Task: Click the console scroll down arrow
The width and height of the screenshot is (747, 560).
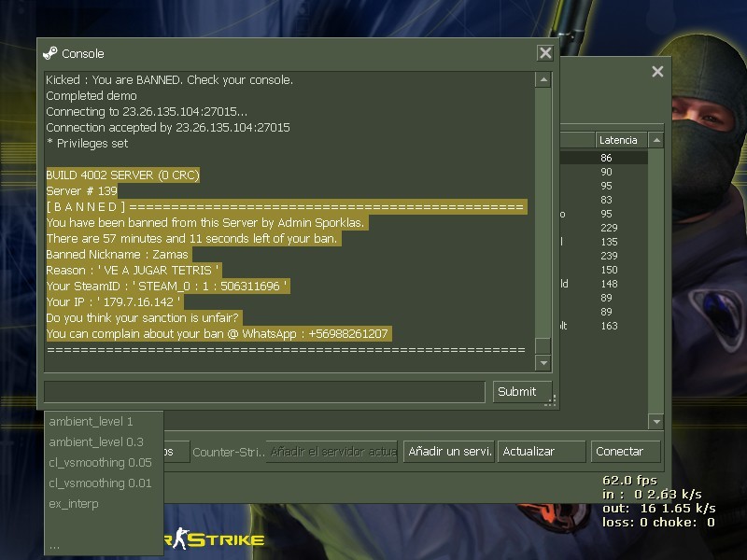Action: pos(543,362)
